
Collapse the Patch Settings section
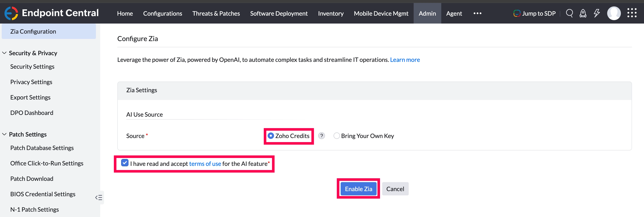(x=4, y=134)
